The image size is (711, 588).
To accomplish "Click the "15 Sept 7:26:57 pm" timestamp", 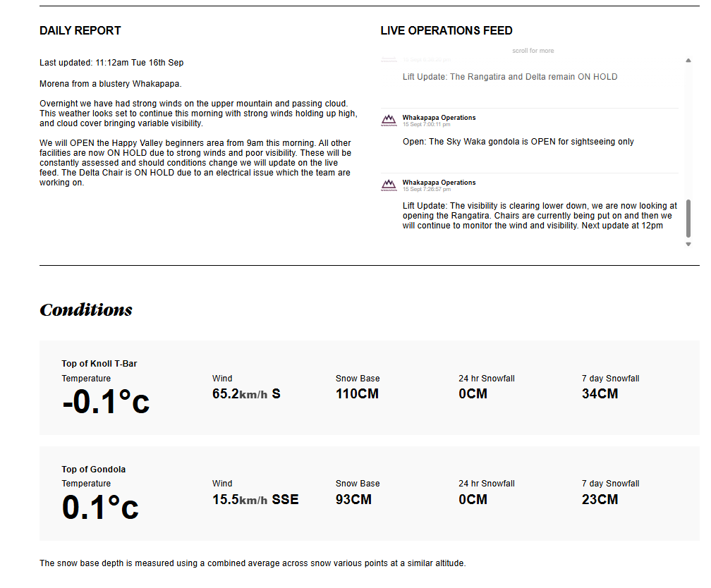I will coord(426,189).
